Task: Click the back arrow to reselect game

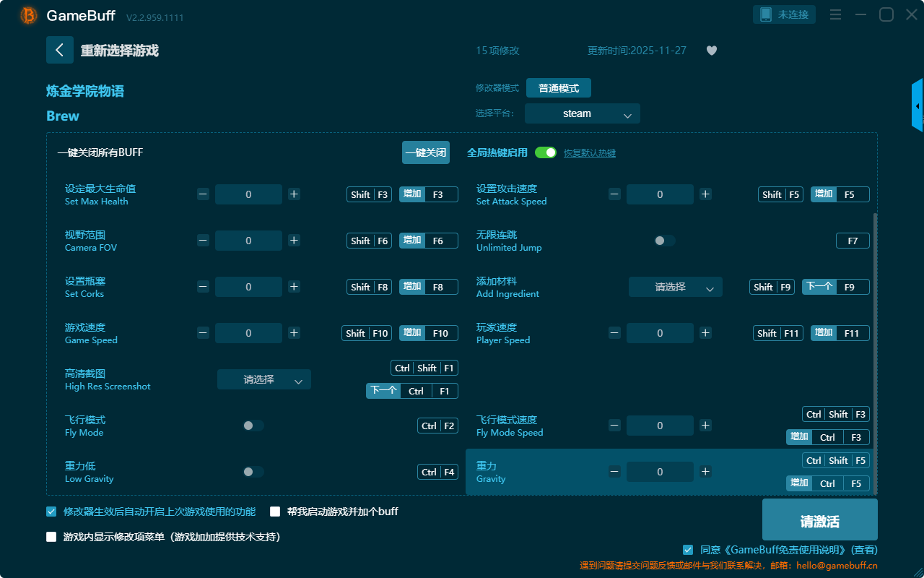Action: click(x=60, y=50)
